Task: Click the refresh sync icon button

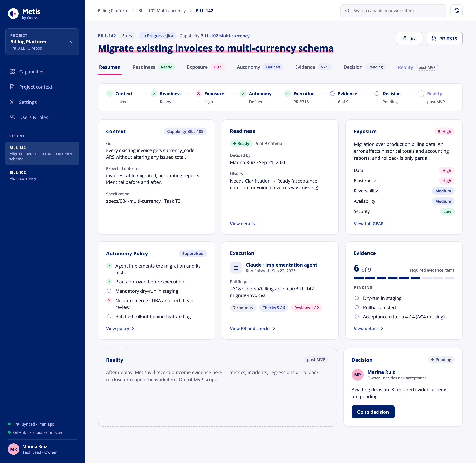Action: tap(456, 10)
